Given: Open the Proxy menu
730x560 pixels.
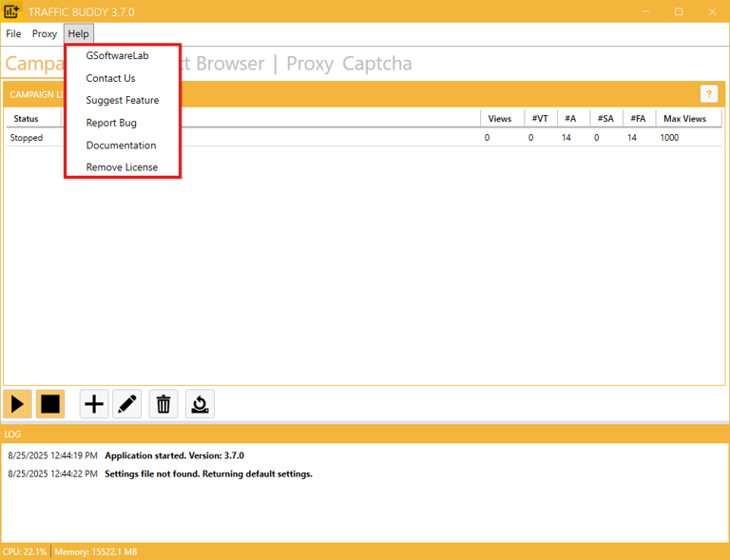Looking at the screenshot, I should (x=45, y=33).
